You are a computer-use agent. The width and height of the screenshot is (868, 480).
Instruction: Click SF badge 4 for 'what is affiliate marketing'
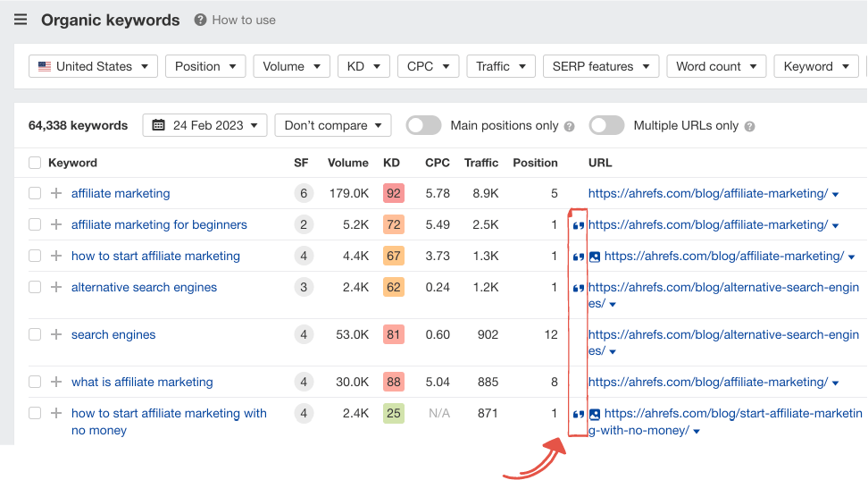pos(304,382)
